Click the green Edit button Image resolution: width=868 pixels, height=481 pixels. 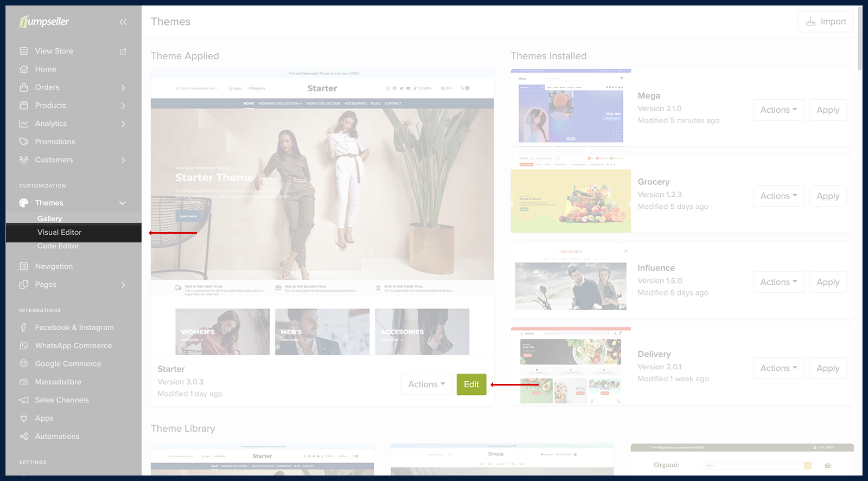(471, 384)
